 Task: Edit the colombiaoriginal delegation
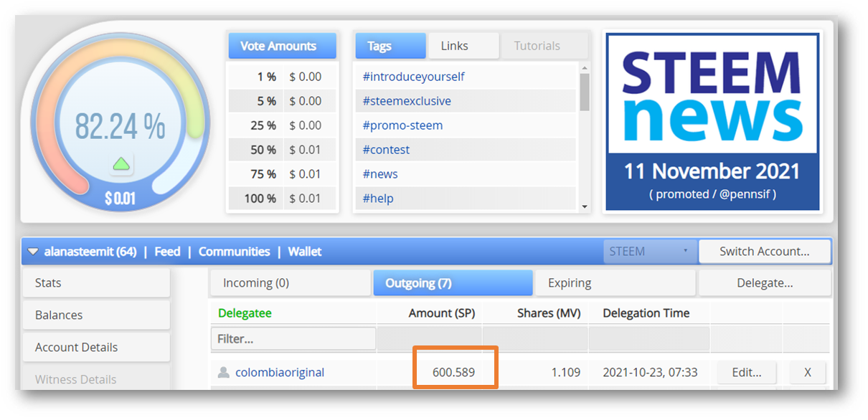(x=746, y=372)
